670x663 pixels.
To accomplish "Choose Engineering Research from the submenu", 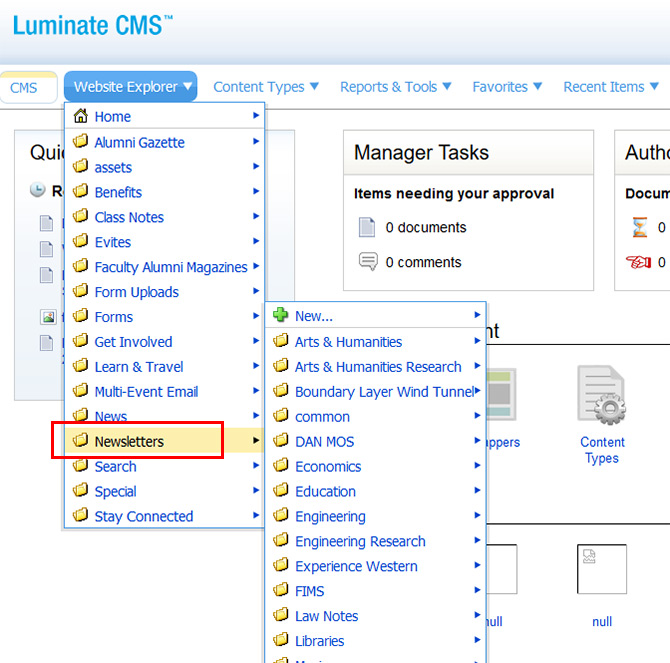I will coord(360,541).
